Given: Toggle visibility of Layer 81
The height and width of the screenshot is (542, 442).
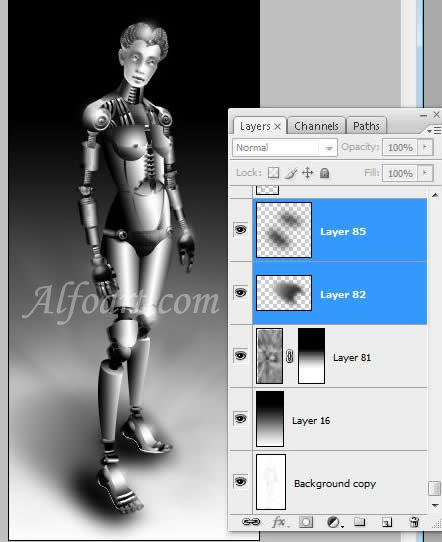Looking at the screenshot, I should 241,355.
